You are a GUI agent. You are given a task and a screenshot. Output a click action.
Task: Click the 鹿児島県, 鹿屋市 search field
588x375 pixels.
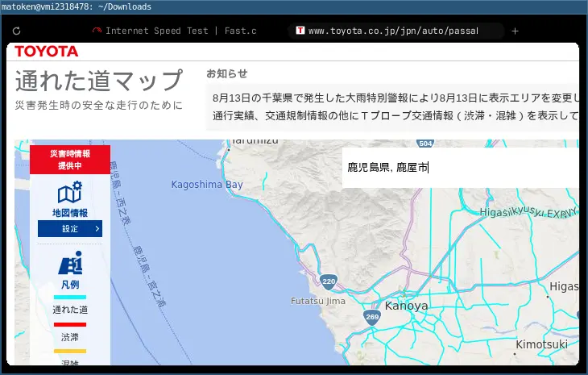461,168
